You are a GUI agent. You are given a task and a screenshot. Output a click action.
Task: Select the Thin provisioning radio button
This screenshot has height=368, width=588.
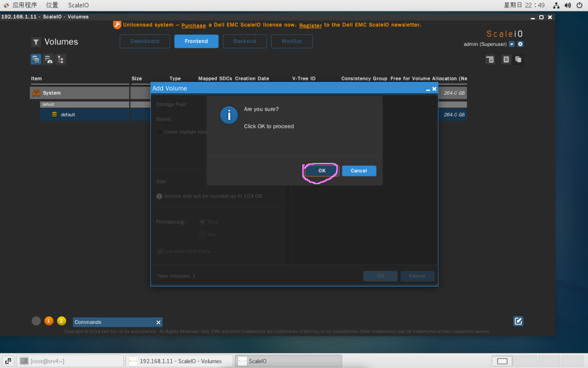pyautogui.click(x=202, y=234)
